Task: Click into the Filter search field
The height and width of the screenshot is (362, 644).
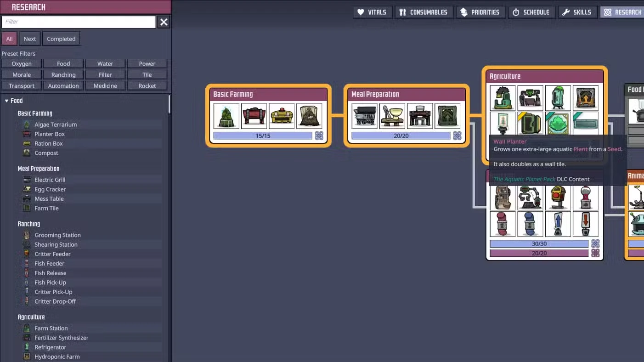Action: (79, 22)
